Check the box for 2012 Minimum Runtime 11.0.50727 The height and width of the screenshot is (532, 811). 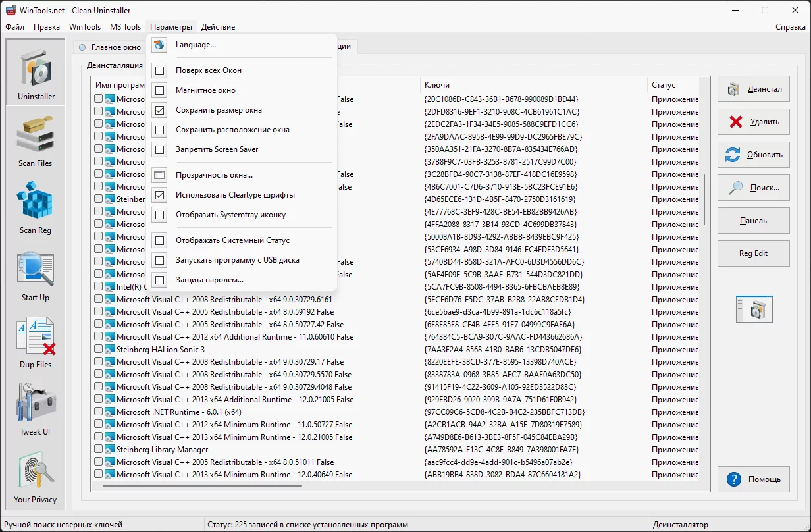(x=98, y=425)
